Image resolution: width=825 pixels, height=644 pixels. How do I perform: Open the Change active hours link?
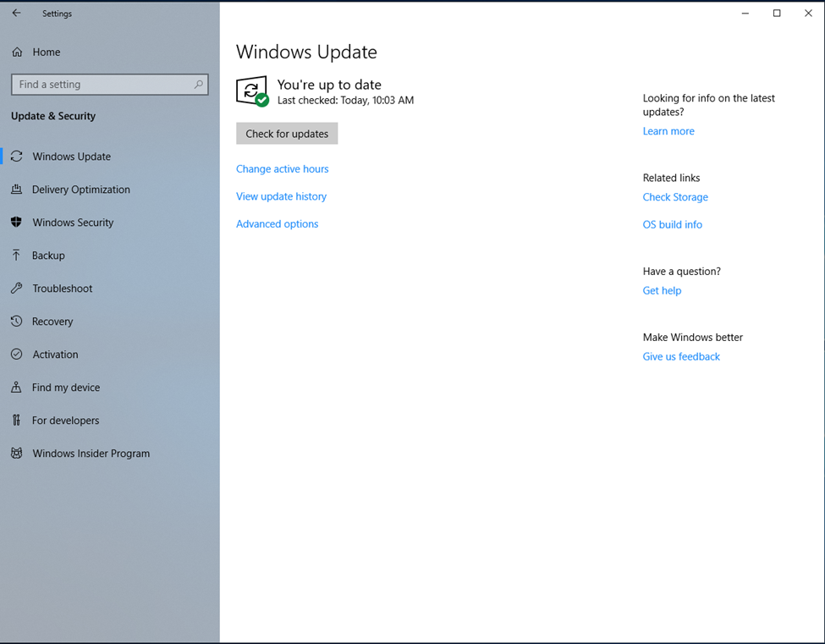(282, 169)
